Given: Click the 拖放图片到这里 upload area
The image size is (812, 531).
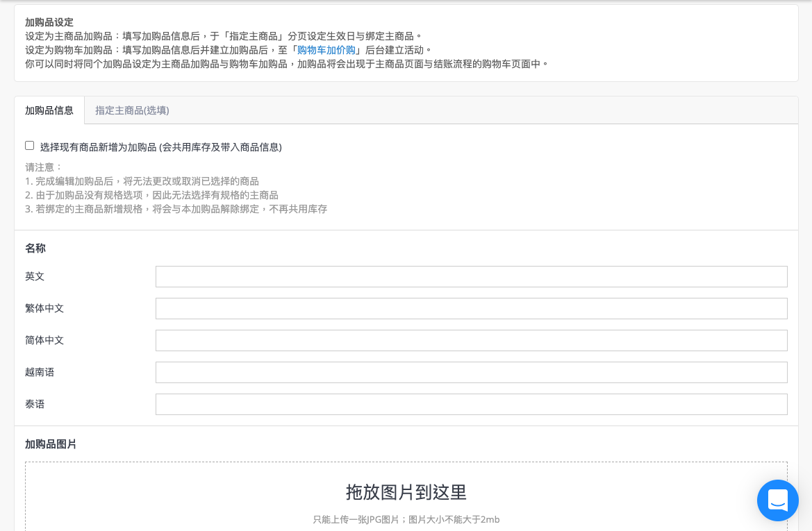Looking at the screenshot, I should 406,496.
